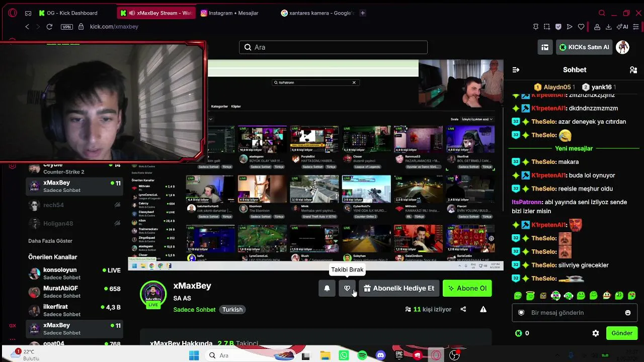
Task: Open the xMaxBey channel avatar
Action: click(x=153, y=294)
